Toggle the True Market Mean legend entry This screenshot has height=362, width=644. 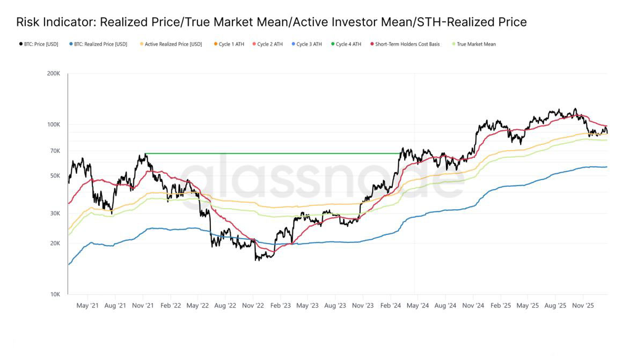point(474,44)
